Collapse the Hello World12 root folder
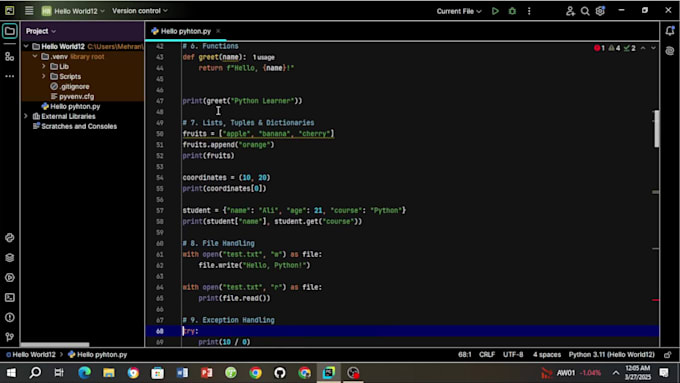Screen dimensions: 680x383 (x=26, y=46)
